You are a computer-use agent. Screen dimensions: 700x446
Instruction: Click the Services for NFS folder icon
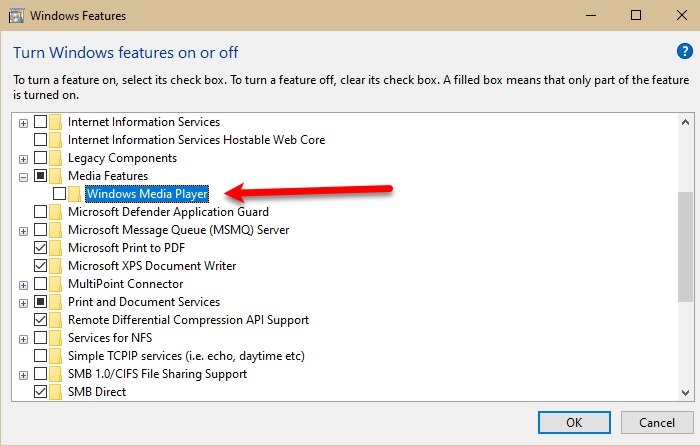(56, 338)
